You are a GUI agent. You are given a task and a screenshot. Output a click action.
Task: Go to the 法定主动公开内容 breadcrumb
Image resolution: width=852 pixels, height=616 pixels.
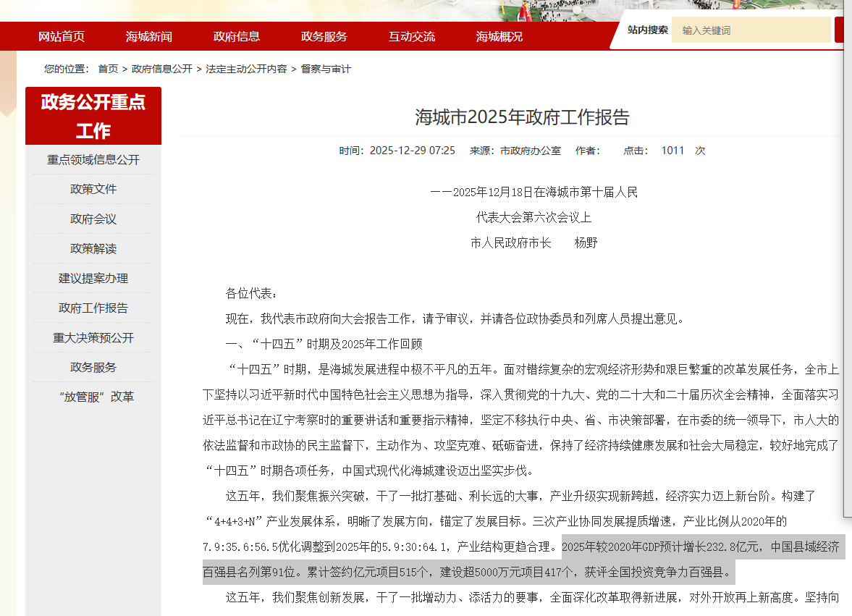point(246,69)
